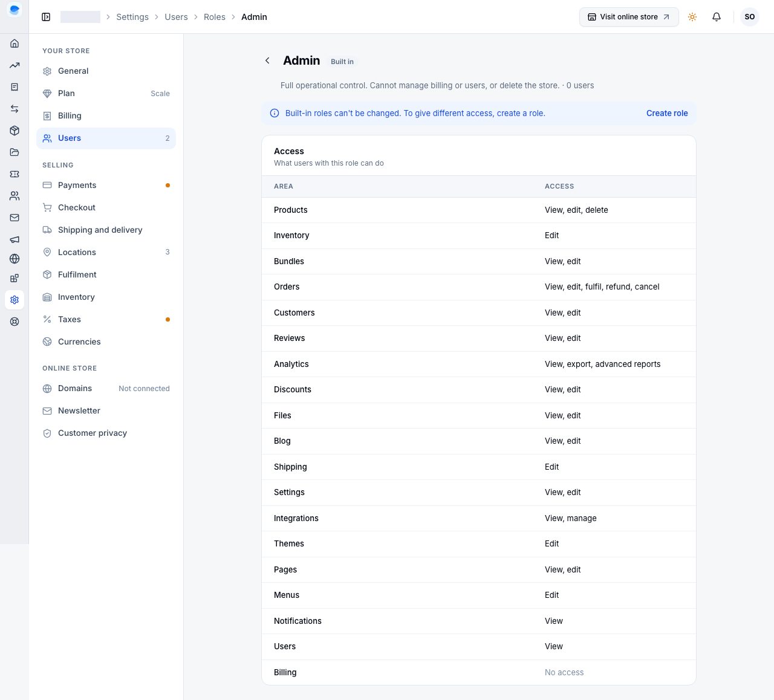The image size is (774, 700).
Task: Open Checkout settings
Action: tap(106, 208)
